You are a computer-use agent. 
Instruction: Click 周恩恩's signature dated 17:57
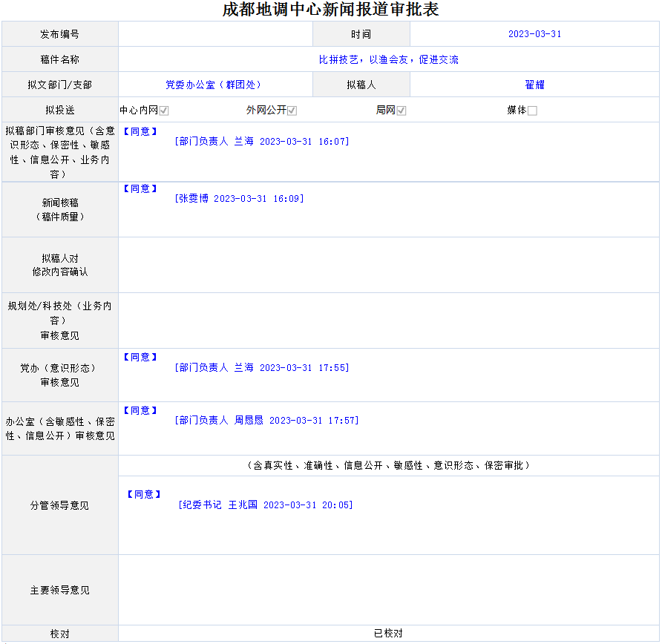click(266, 420)
